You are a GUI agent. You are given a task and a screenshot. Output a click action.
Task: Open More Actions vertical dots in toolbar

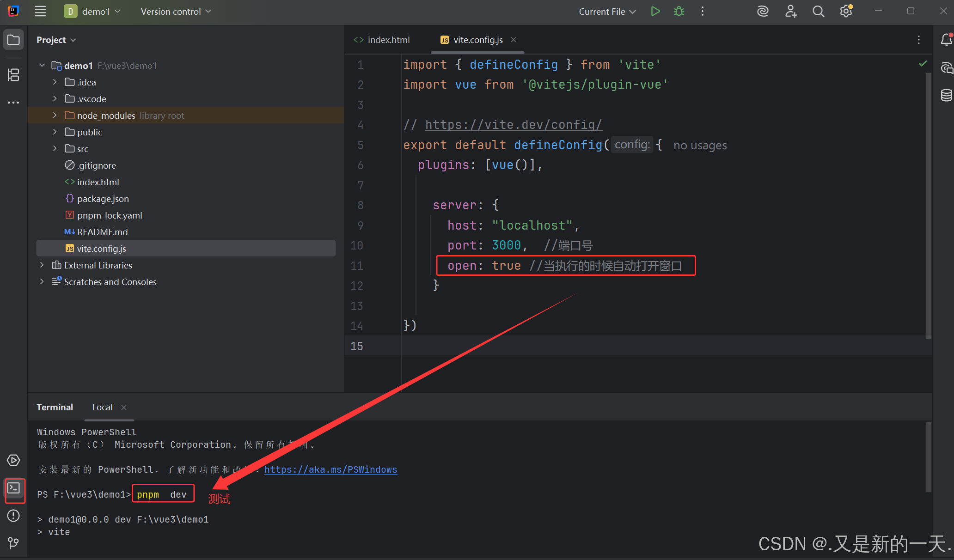click(x=702, y=12)
